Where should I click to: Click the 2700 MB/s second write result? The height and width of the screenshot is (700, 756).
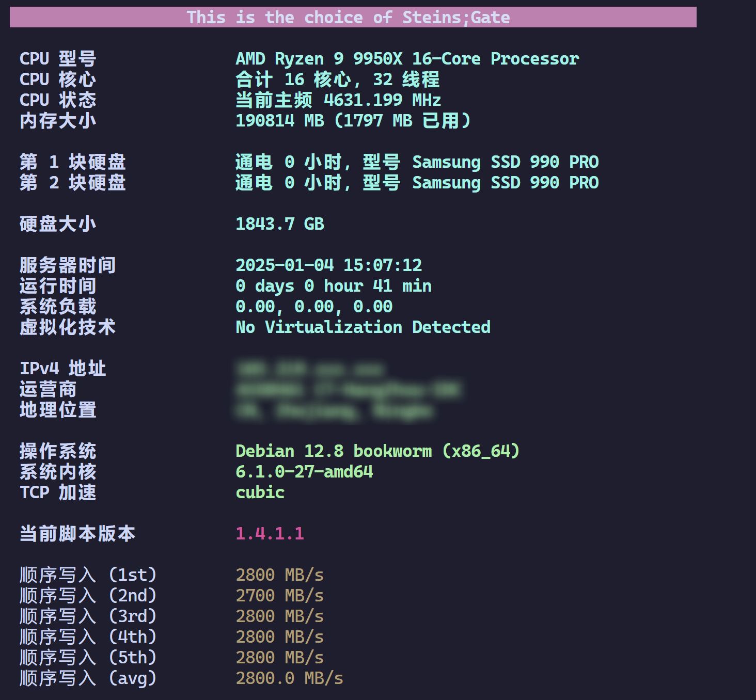pos(279,596)
